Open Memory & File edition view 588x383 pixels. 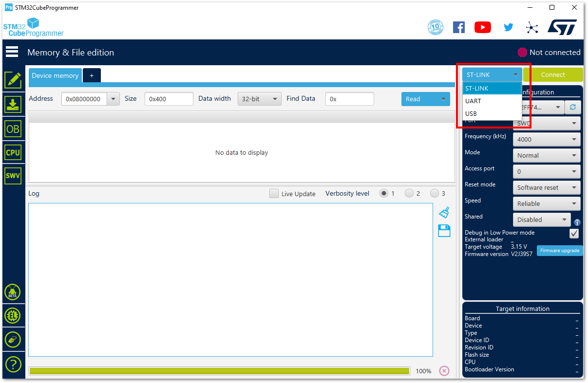click(x=13, y=80)
